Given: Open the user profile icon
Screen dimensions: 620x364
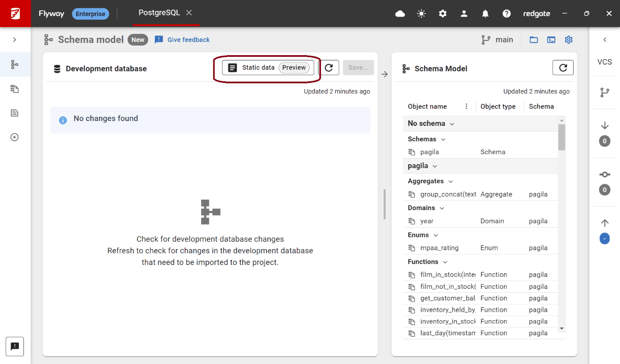Looking at the screenshot, I should coord(464,13).
